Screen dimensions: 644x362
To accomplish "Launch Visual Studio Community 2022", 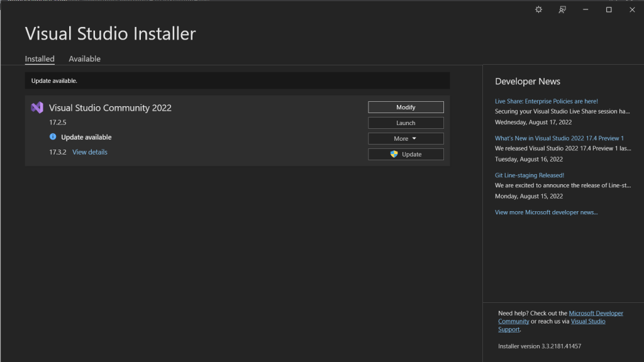I will click(x=406, y=123).
